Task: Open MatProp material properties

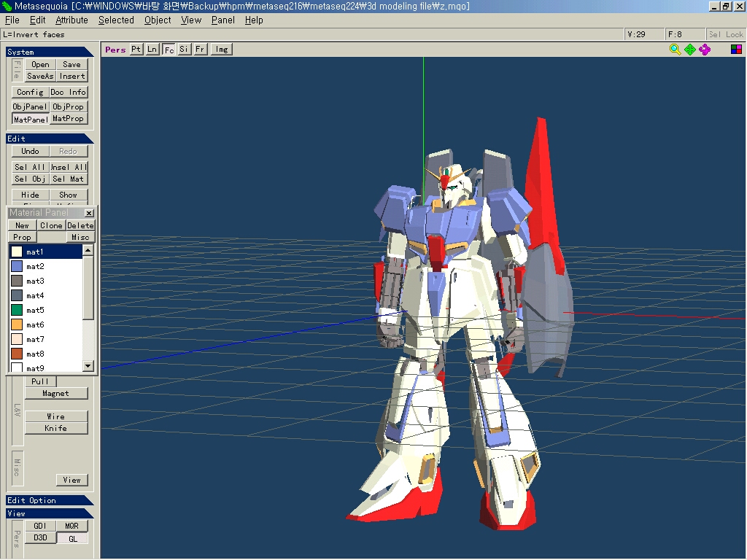Action: tap(68, 119)
